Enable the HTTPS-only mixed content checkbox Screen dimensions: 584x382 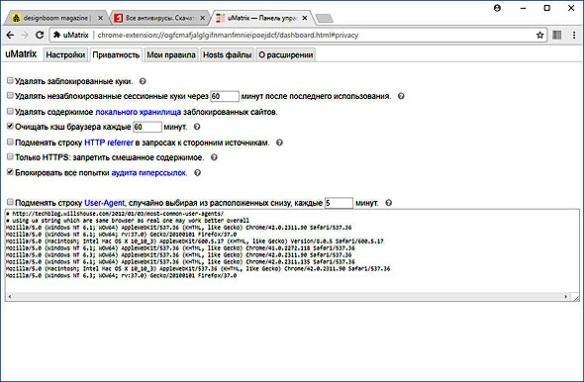coord(10,157)
